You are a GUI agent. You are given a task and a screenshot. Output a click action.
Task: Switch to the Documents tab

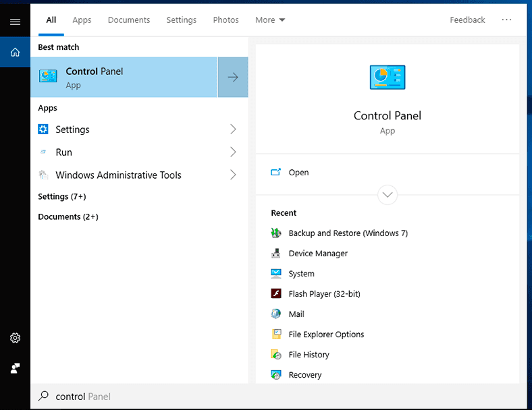pyautogui.click(x=129, y=20)
